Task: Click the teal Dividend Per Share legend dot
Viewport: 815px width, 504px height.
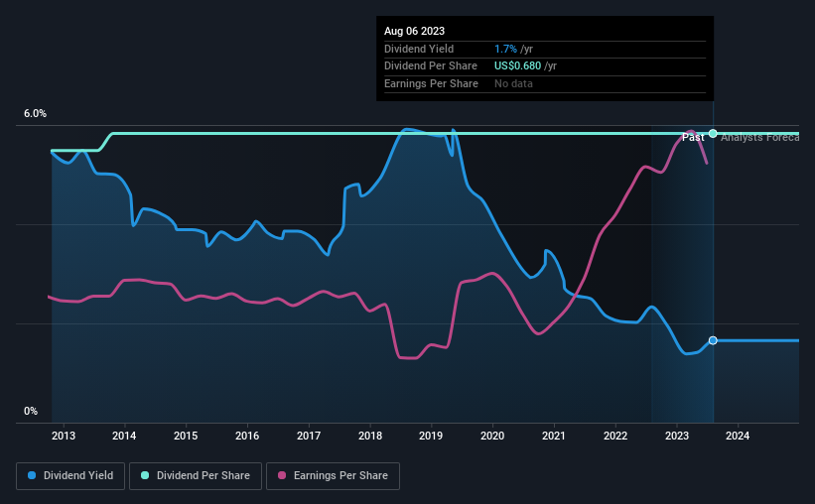Action: [x=145, y=475]
